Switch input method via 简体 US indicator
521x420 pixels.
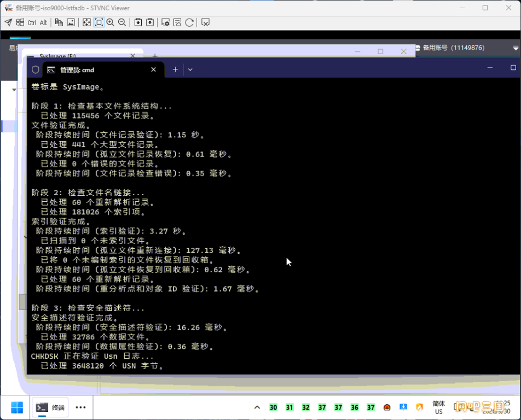click(x=438, y=407)
